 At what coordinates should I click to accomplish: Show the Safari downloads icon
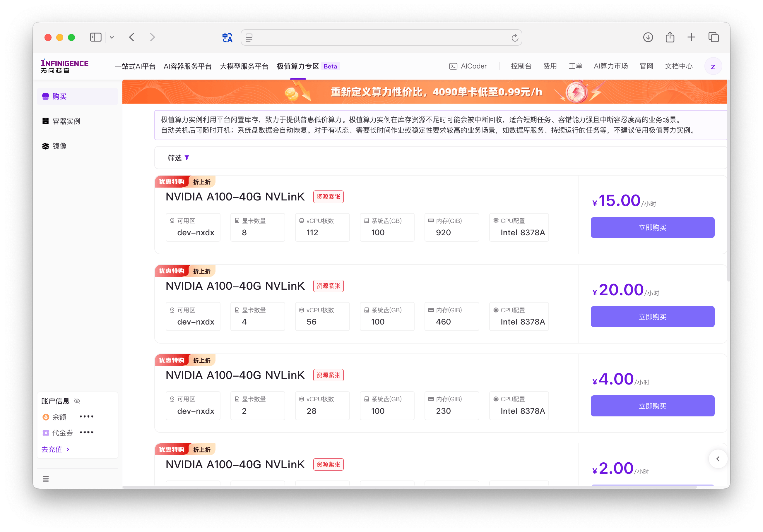(x=648, y=37)
